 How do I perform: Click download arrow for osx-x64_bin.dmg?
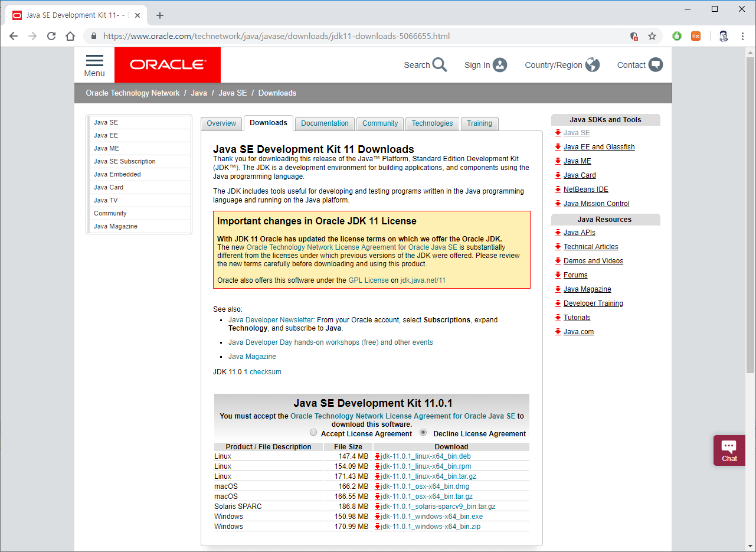(x=377, y=486)
